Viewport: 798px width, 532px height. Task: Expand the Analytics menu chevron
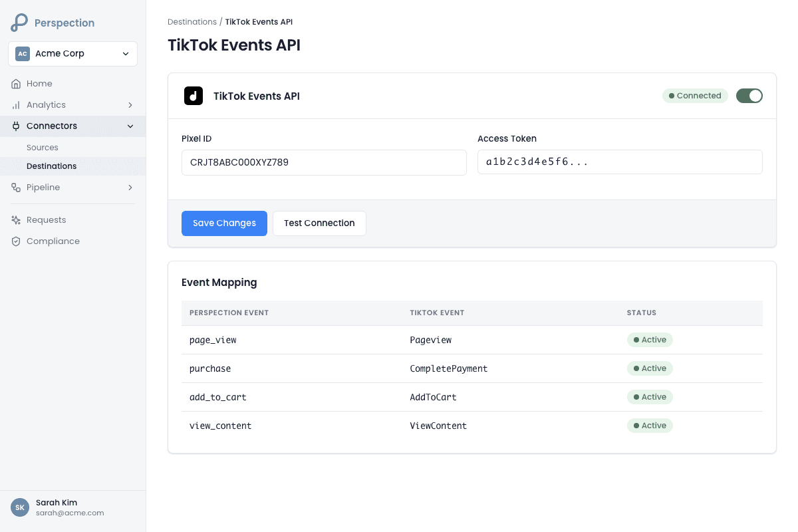tap(130, 105)
